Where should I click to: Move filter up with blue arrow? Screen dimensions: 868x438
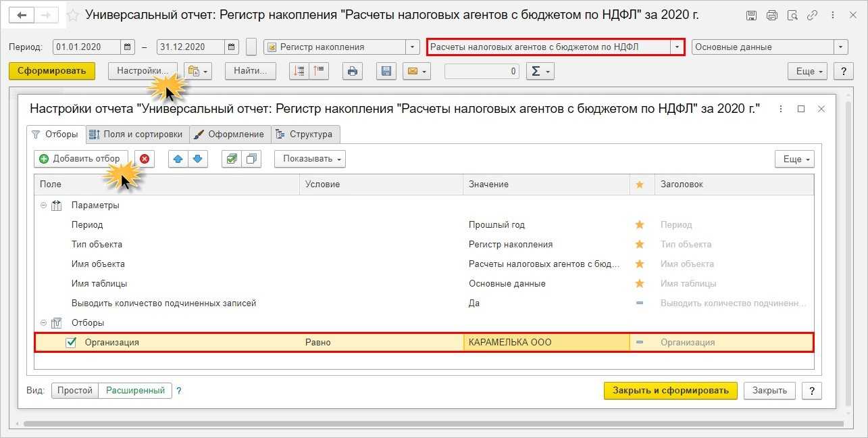[178, 159]
